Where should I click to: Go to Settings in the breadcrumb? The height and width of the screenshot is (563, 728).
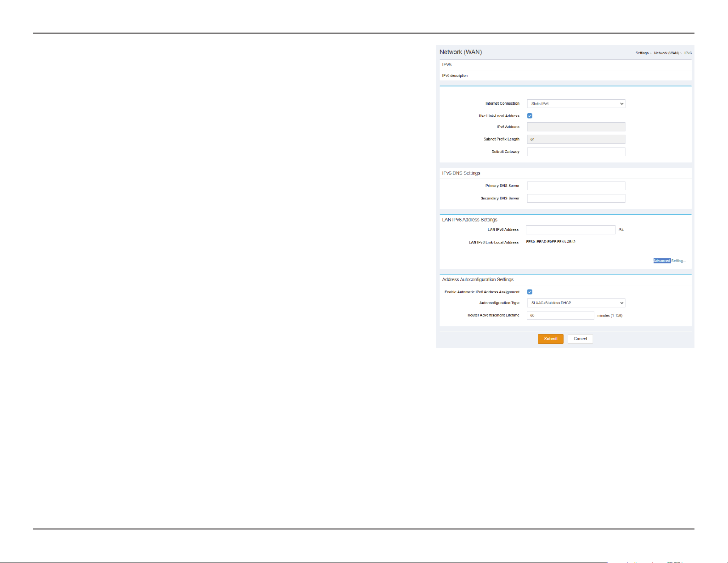(642, 53)
